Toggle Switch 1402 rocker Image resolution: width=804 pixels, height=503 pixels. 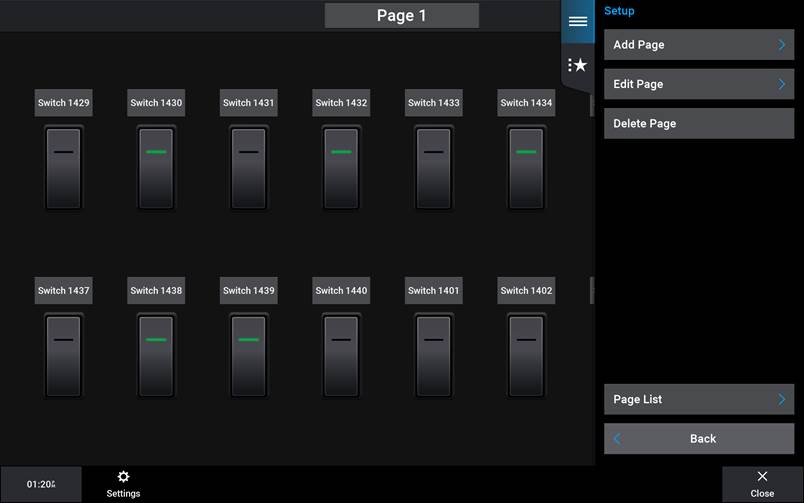pyautogui.click(x=526, y=356)
